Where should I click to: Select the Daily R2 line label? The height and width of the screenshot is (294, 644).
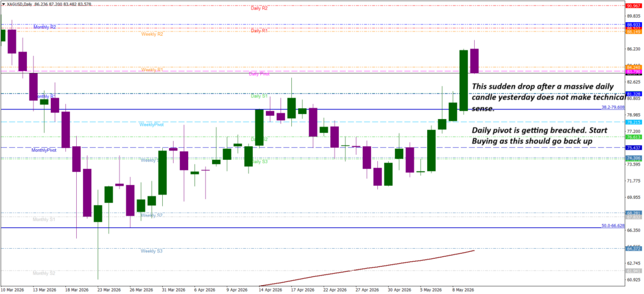pyautogui.click(x=259, y=8)
